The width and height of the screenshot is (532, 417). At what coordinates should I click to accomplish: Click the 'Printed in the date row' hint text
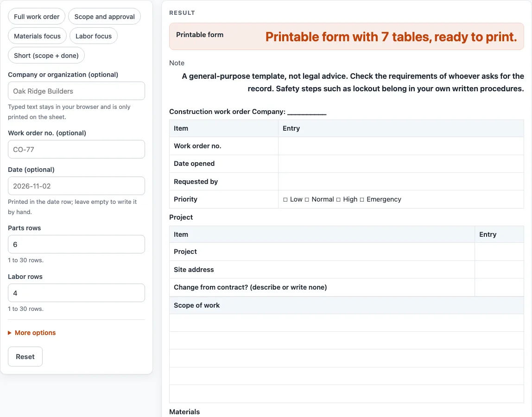pyautogui.click(x=72, y=207)
